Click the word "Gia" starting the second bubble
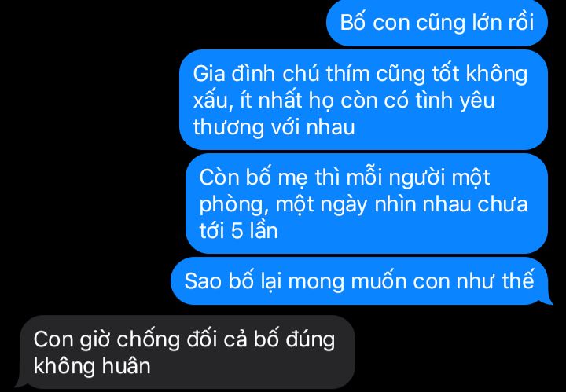The image size is (566, 392). pyautogui.click(x=209, y=74)
